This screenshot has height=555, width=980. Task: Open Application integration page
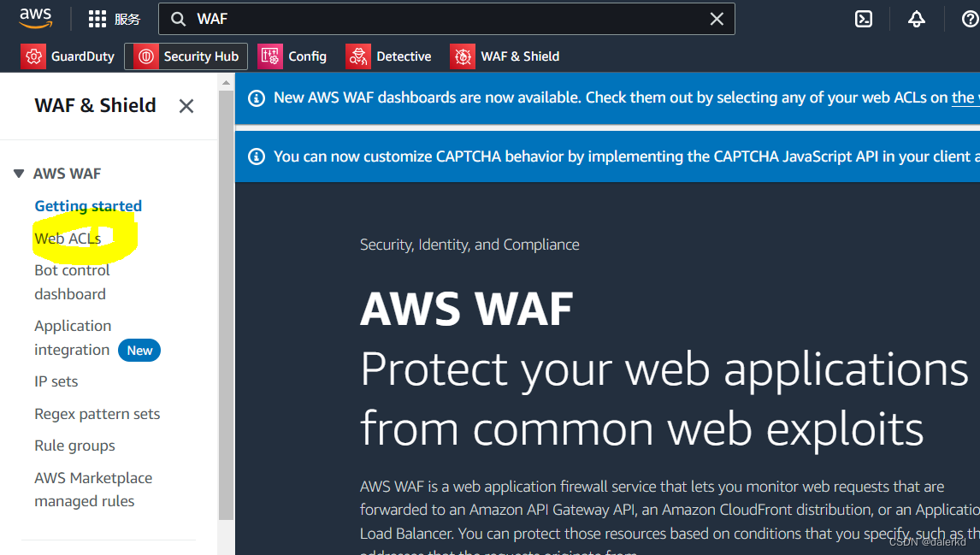[73, 338]
